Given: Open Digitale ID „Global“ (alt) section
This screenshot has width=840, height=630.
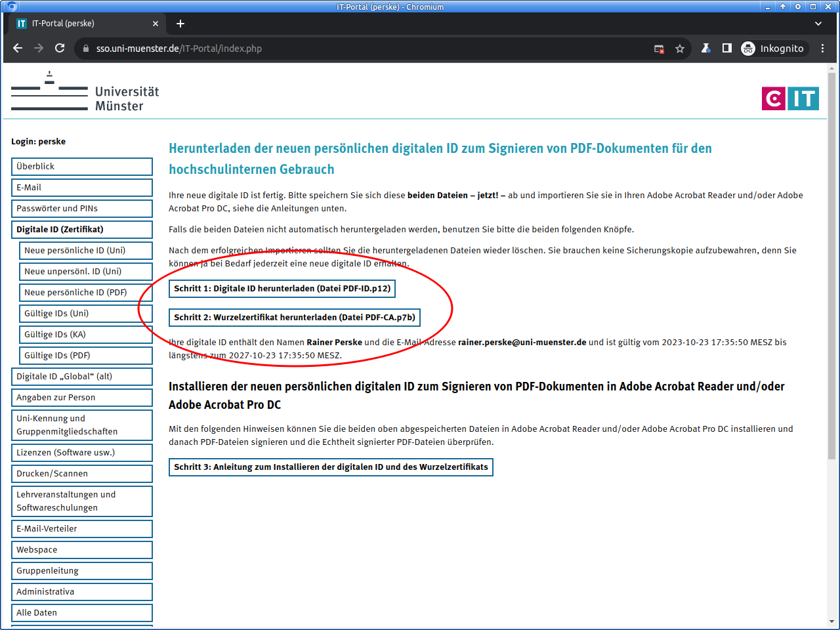Looking at the screenshot, I should click(82, 377).
